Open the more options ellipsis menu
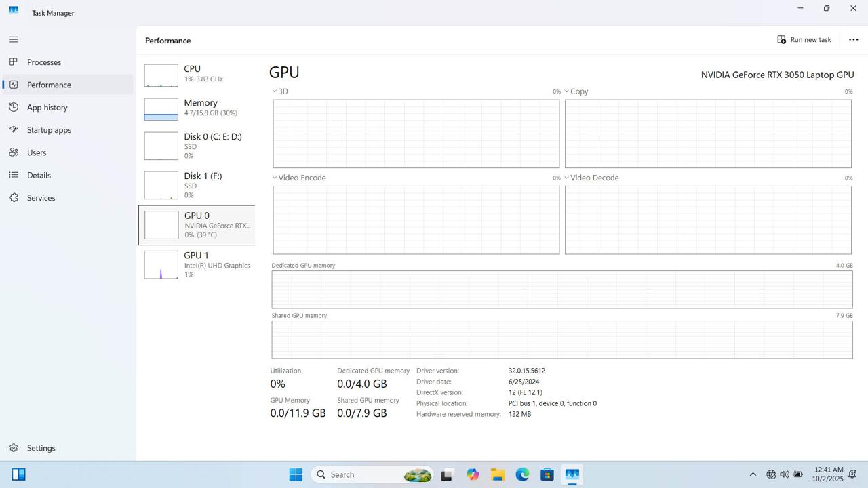Image resolution: width=868 pixels, height=488 pixels. [853, 39]
